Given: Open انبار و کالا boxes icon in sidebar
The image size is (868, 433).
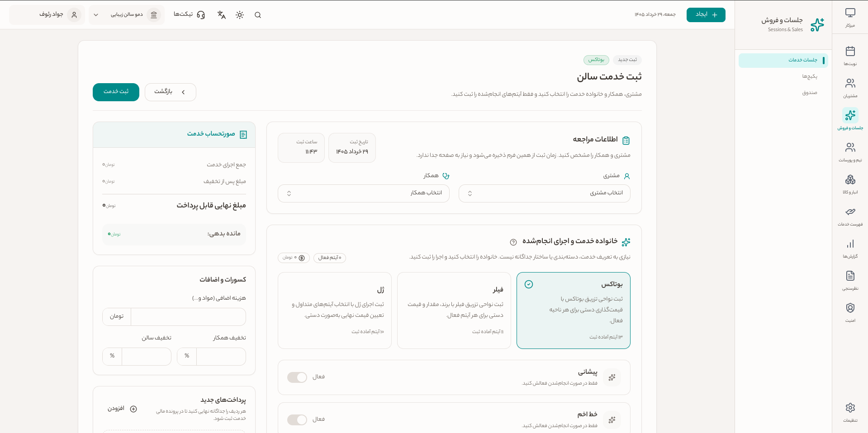Looking at the screenshot, I should 850,179.
